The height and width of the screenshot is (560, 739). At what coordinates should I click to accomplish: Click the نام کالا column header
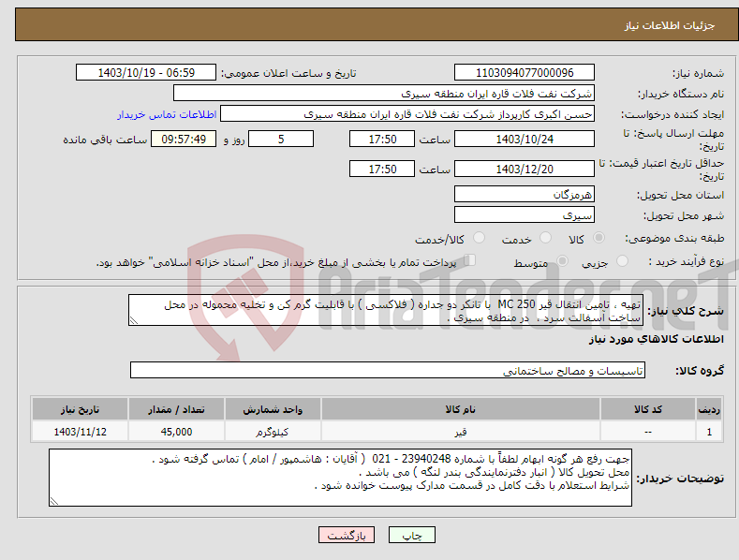click(461, 409)
